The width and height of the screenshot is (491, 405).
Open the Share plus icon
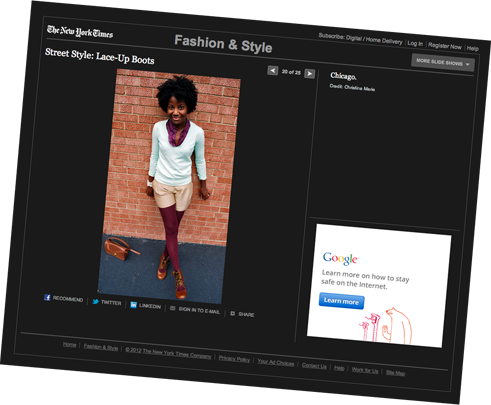[x=233, y=313]
